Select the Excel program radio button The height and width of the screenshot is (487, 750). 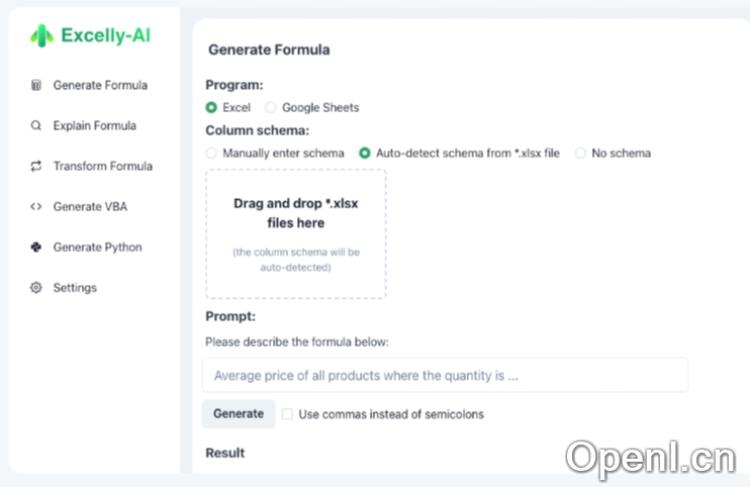(x=211, y=108)
